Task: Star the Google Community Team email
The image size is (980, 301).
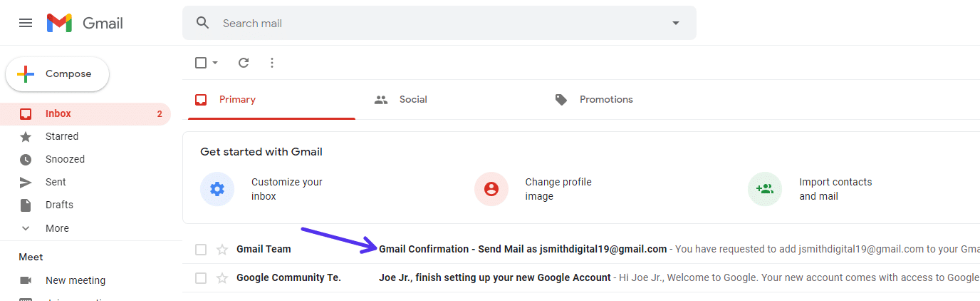Action: (222, 277)
